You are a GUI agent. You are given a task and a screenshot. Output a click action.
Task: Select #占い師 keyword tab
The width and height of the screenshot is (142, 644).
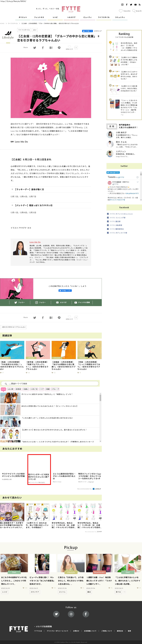10,389
